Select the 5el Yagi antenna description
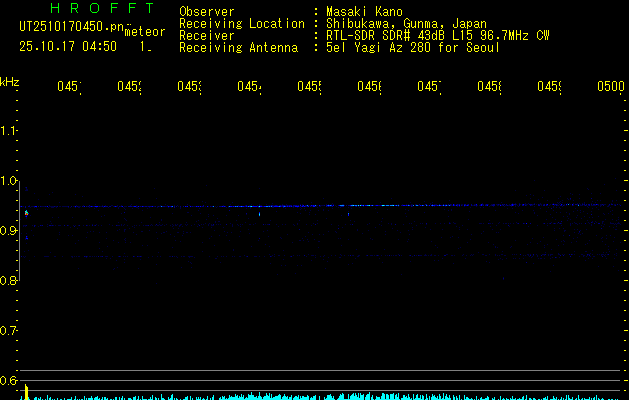The width and height of the screenshot is (629, 400). pyautogui.click(x=412, y=47)
